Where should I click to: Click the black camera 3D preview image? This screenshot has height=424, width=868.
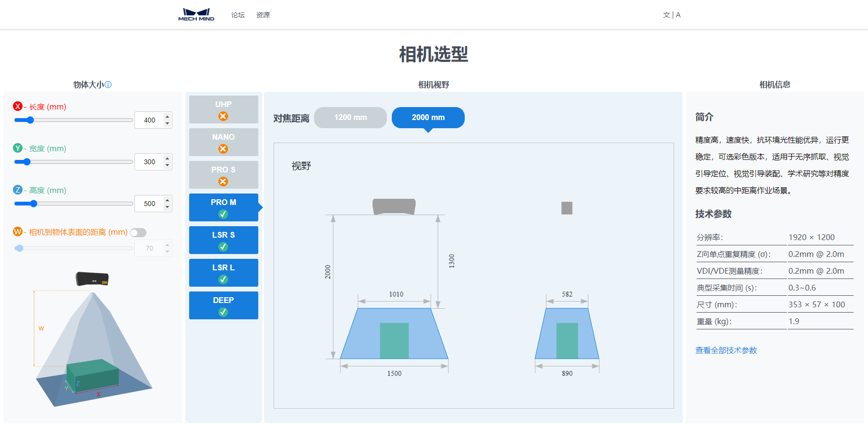click(x=92, y=279)
